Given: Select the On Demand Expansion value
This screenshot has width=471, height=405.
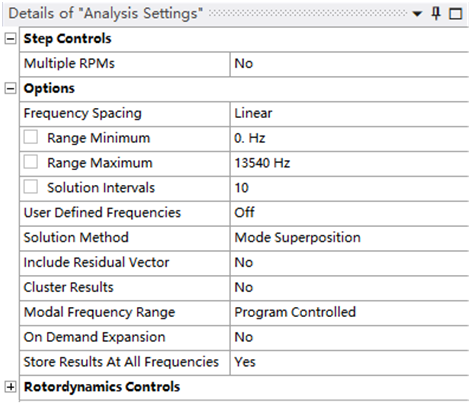Looking at the screenshot, I should pyautogui.click(x=349, y=337).
